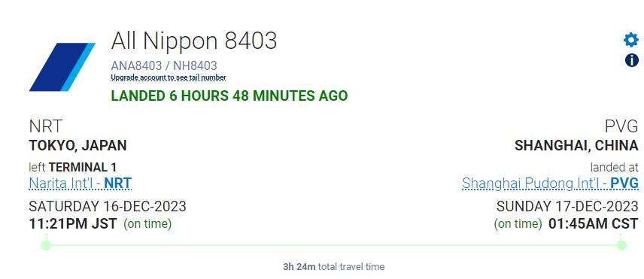Click the middle of the flight progress line
644x279 pixels.
pos(334,245)
